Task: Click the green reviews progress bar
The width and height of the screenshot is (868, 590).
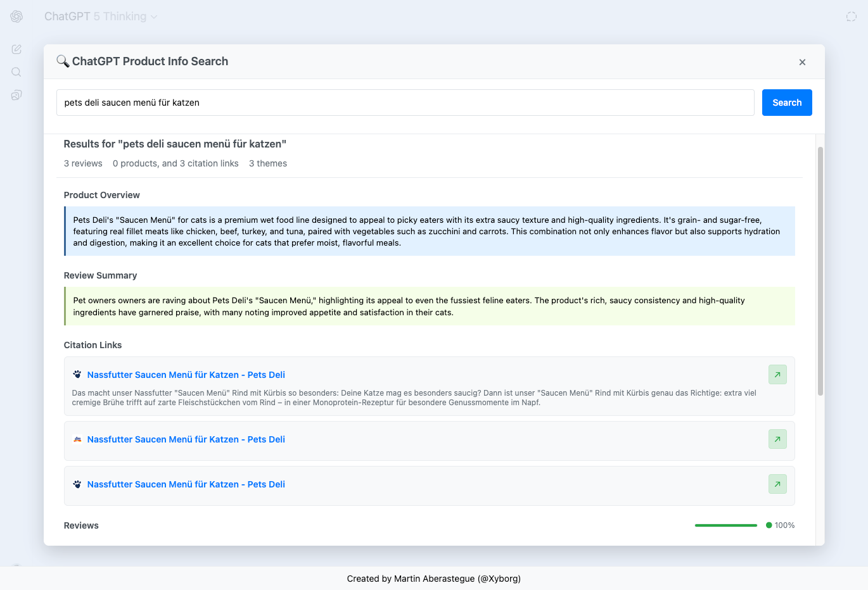Action: (x=726, y=525)
